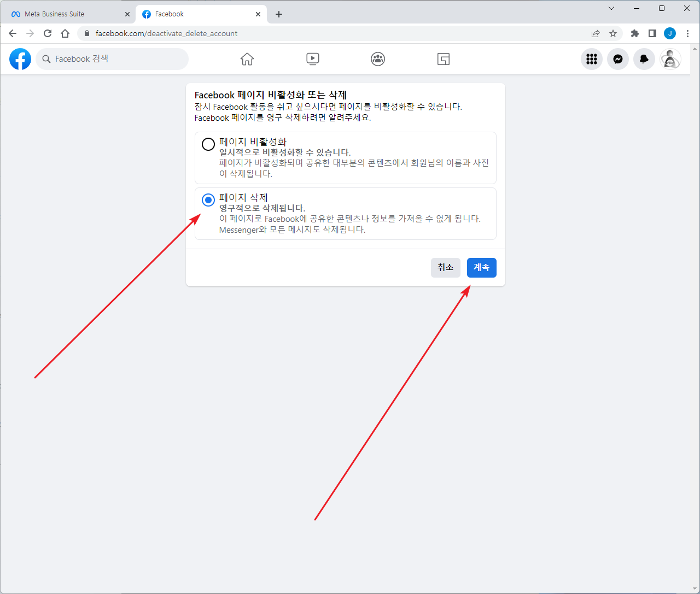Click the Facebook logo icon
700x594 pixels.
(x=20, y=59)
